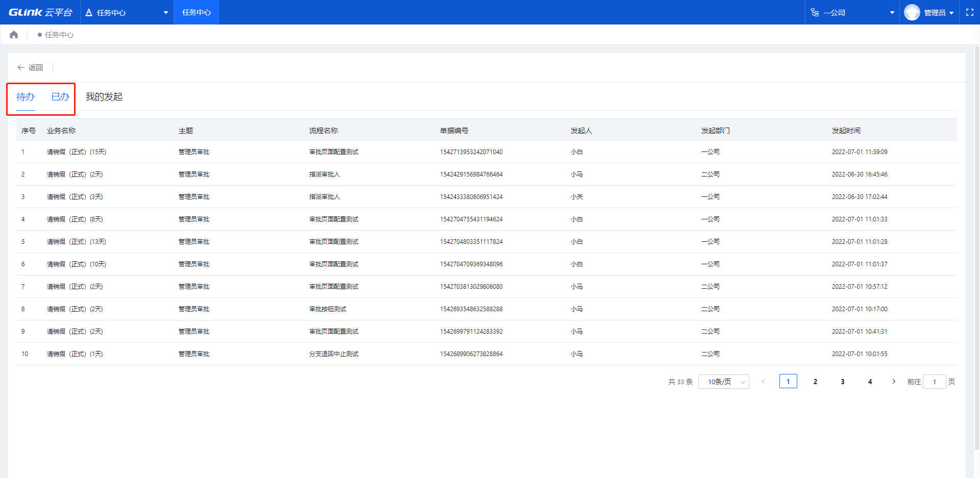
Task: Go to page 4
Action: [x=870, y=382]
